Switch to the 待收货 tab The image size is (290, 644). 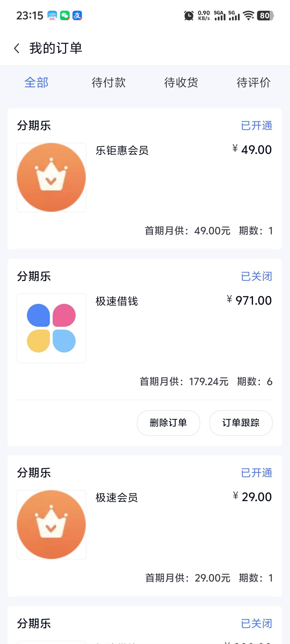181,82
